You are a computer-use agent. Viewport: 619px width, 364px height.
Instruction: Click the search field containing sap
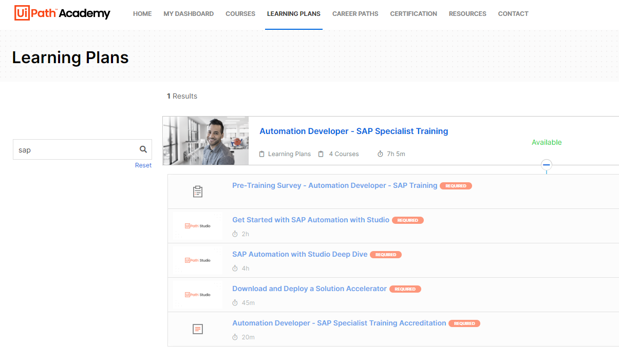(x=74, y=150)
